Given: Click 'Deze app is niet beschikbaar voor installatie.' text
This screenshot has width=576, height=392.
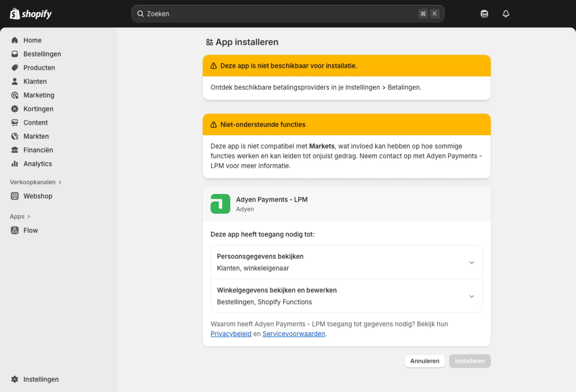Looking at the screenshot, I should 289,66.
